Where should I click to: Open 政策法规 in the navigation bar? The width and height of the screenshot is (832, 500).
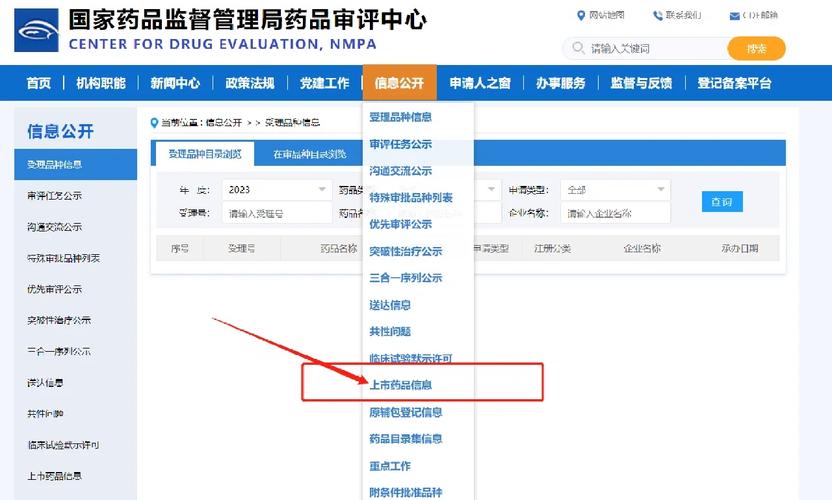[250, 83]
